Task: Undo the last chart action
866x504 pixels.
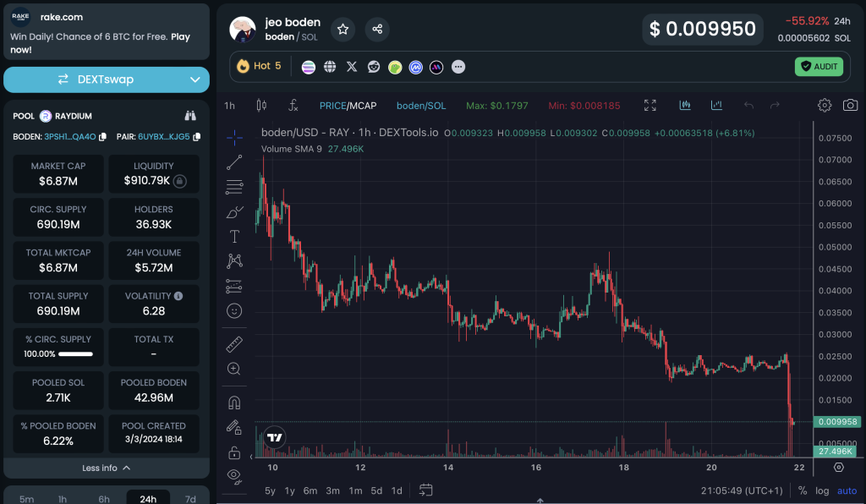Action: [x=748, y=105]
